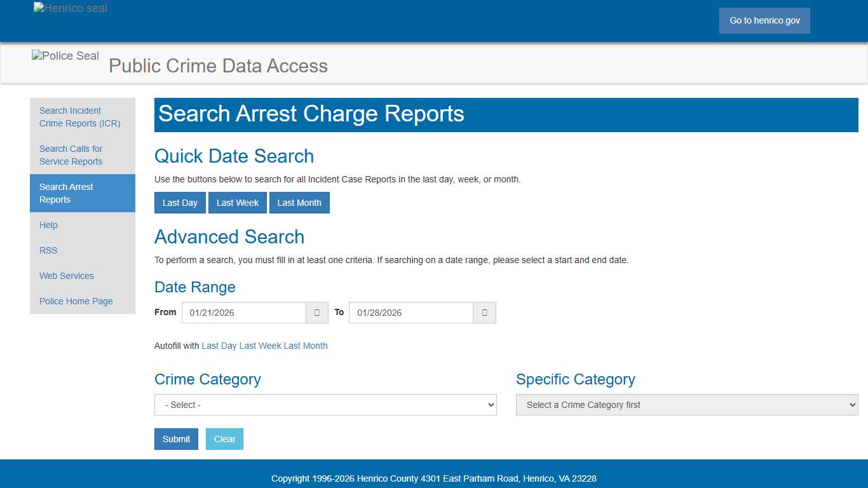
Task: Open the From date calendar picker
Action: pos(316,312)
